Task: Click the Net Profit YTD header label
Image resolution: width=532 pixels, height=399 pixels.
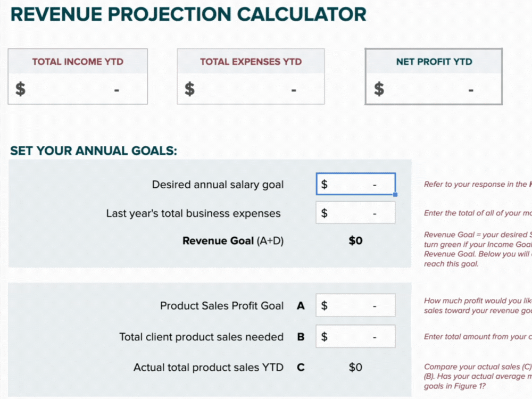Action: (x=434, y=62)
